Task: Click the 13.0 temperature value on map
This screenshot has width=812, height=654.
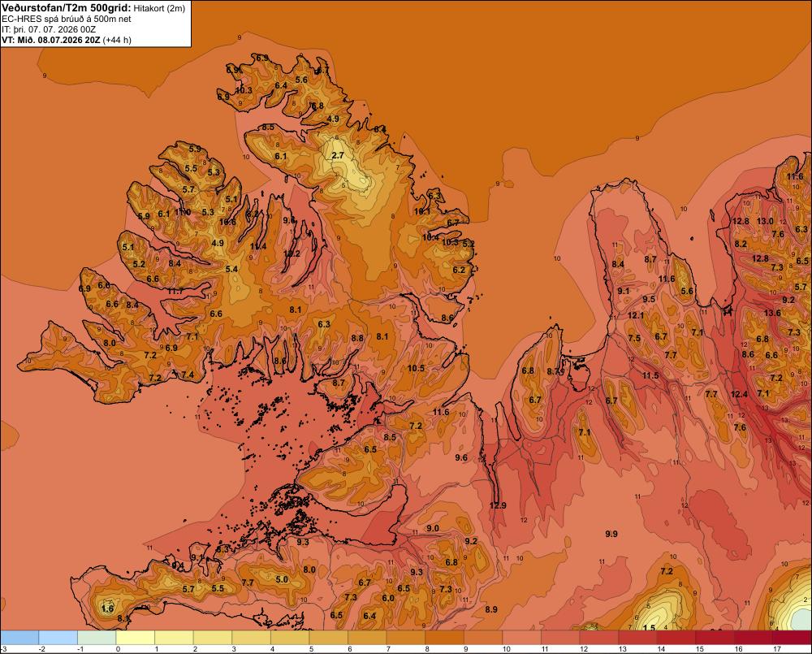Action: (x=765, y=221)
